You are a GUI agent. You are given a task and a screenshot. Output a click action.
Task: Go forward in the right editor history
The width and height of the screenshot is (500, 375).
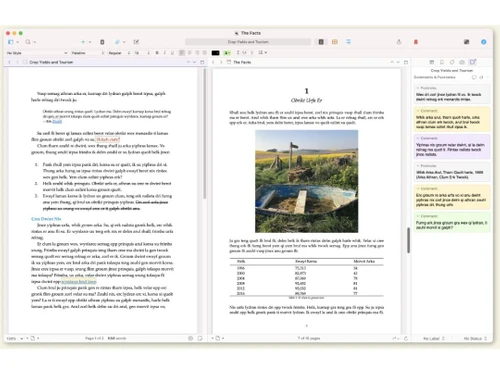click(x=221, y=62)
